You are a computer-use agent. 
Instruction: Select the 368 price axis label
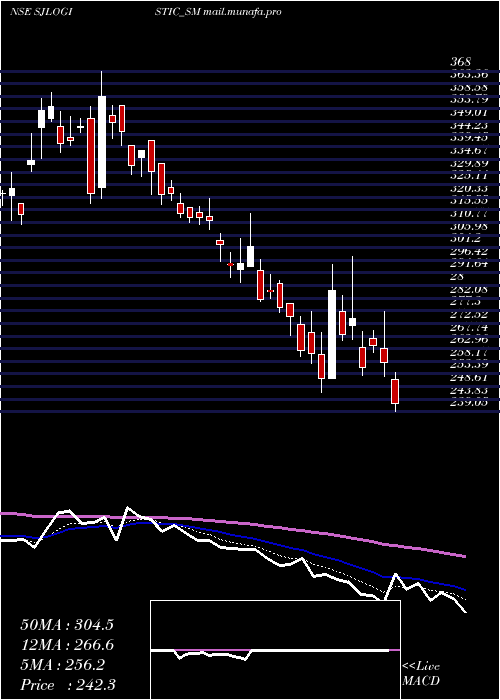462,62
